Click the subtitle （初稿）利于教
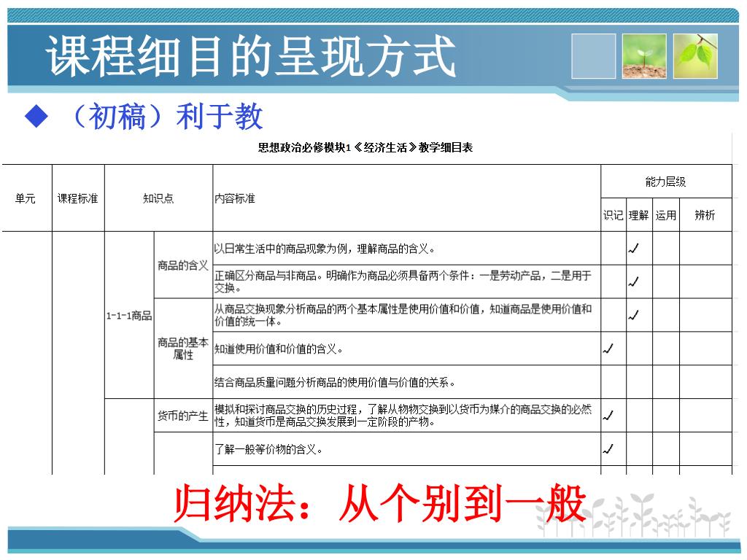The image size is (747, 560). [166, 116]
